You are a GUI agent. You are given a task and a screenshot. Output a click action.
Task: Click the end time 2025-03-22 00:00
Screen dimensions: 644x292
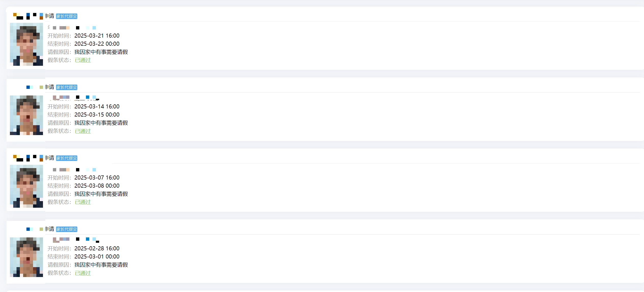(97, 44)
